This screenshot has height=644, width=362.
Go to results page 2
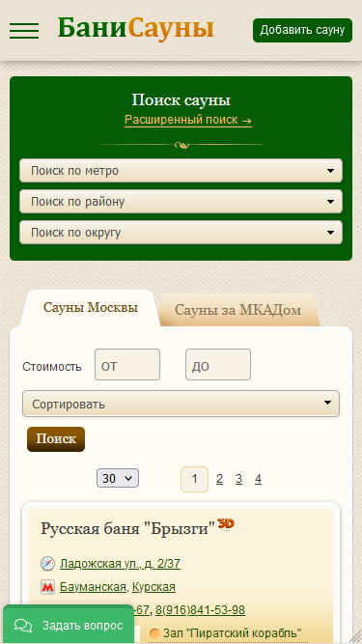coord(219,479)
